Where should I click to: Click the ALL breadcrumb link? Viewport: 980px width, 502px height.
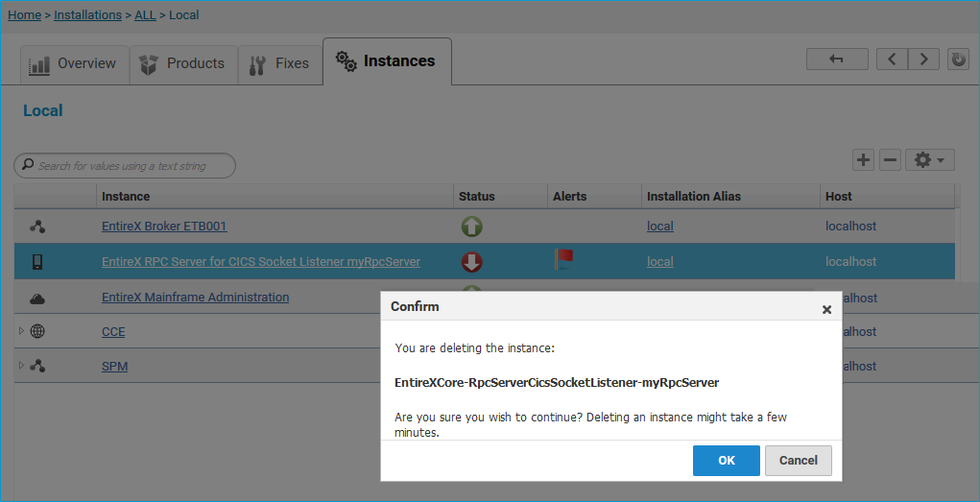coord(145,15)
